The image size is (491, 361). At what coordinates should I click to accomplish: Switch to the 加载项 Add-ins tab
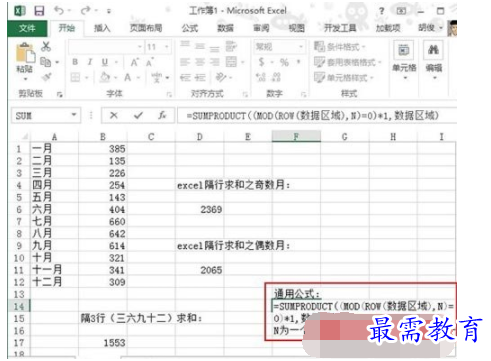388,28
